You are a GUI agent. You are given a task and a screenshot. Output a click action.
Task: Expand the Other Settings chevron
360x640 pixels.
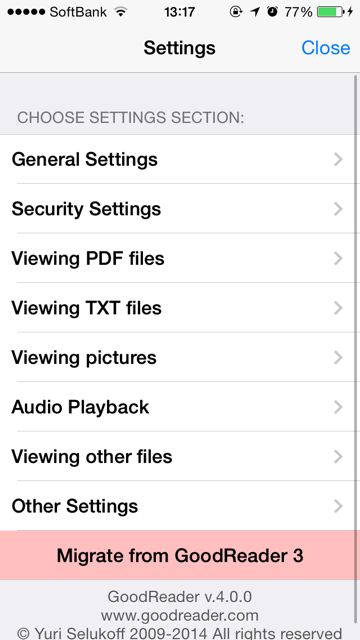(x=338, y=507)
